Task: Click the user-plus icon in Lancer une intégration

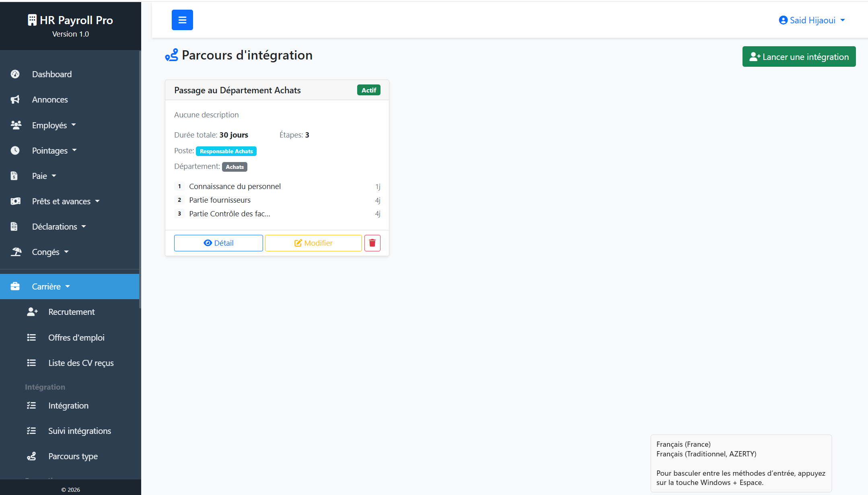Action: coord(755,57)
